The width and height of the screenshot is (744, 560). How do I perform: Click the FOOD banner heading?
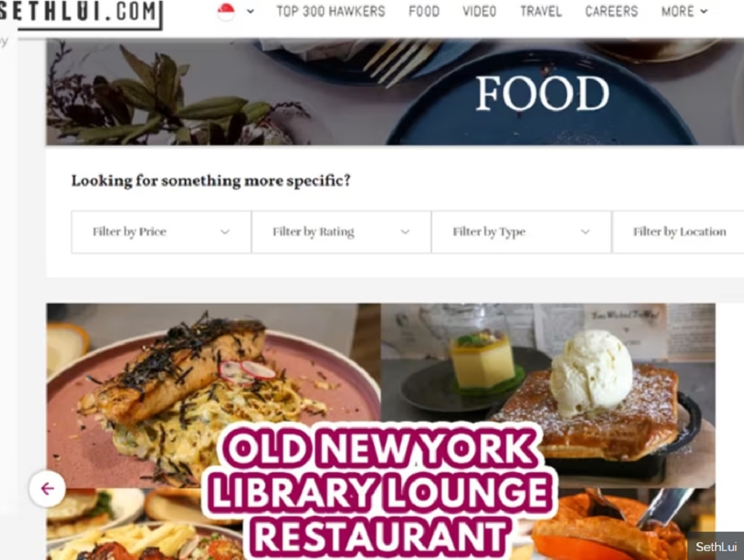coord(542,94)
